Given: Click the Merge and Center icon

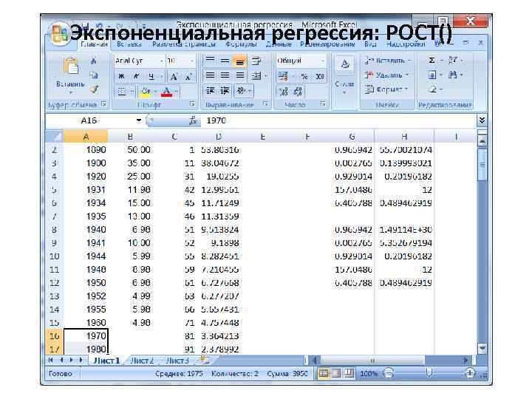Looking at the screenshot, I should coord(256,76).
